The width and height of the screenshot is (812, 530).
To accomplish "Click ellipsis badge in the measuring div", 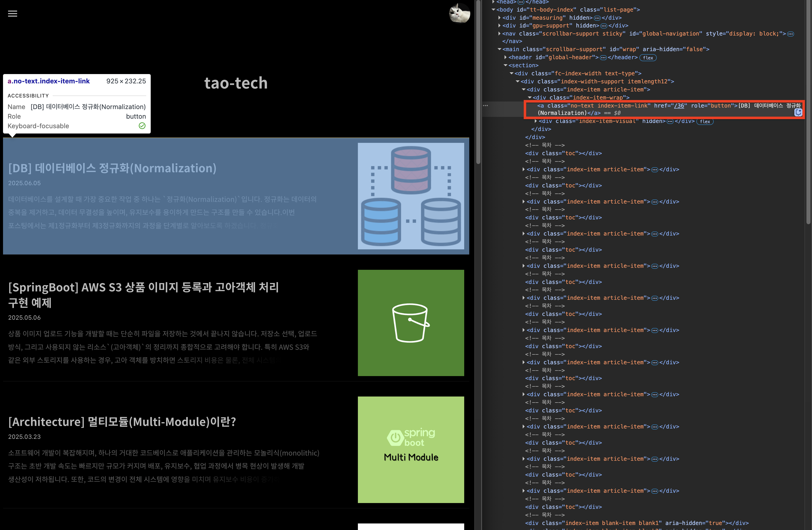I will click(x=597, y=18).
